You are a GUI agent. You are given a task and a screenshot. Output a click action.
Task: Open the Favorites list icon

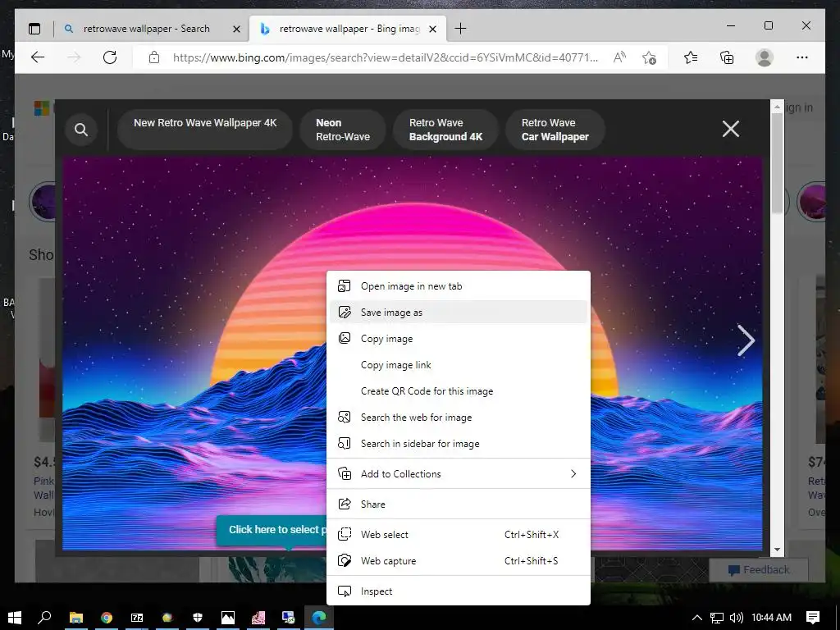pyautogui.click(x=691, y=57)
